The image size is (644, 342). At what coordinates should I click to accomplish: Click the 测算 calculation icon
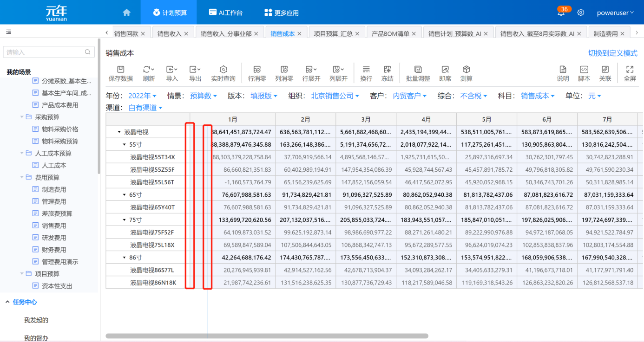466,70
